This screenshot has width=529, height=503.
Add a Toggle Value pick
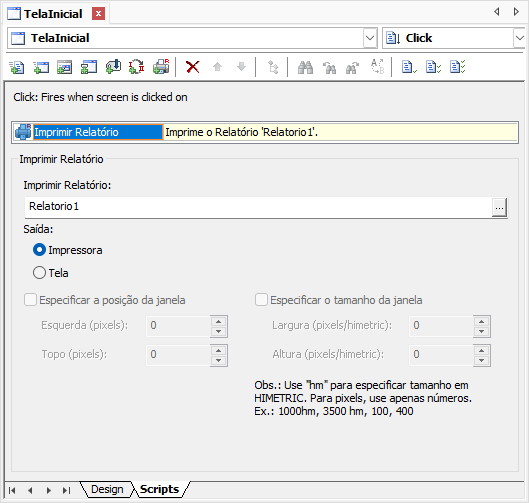click(x=137, y=67)
